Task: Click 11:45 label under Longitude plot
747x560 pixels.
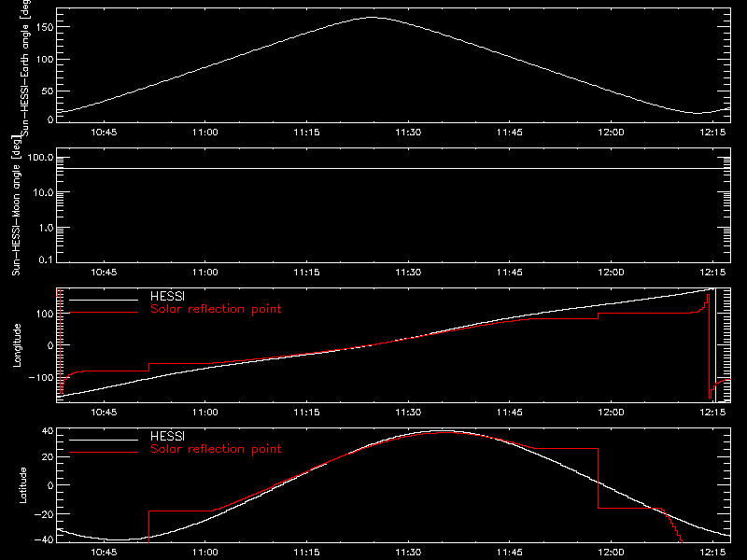Action: tap(510, 413)
